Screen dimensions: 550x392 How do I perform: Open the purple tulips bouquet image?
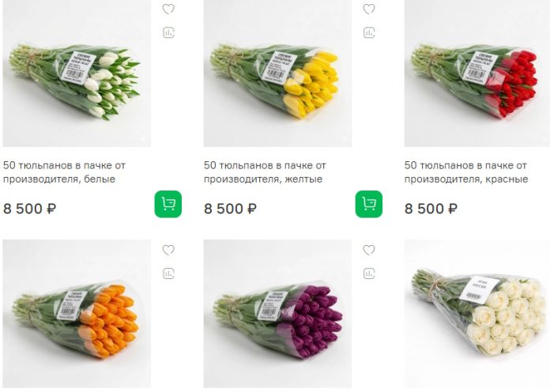pyautogui.click(x=277, y=315)
